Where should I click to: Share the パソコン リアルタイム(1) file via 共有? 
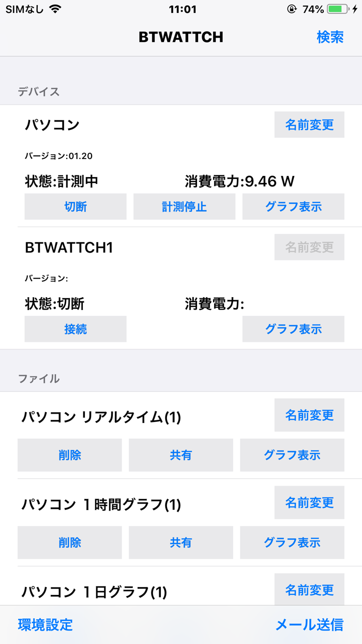(x=180, y=455)
